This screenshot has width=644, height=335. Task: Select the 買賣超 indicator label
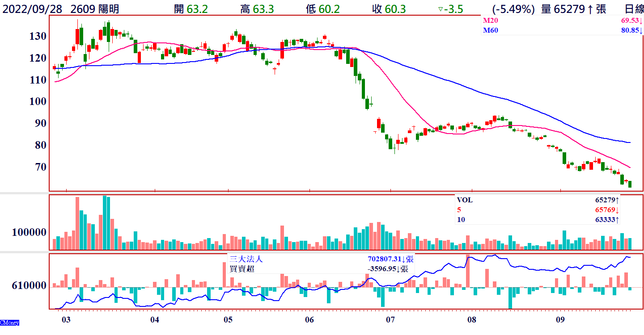click(241, 269)
